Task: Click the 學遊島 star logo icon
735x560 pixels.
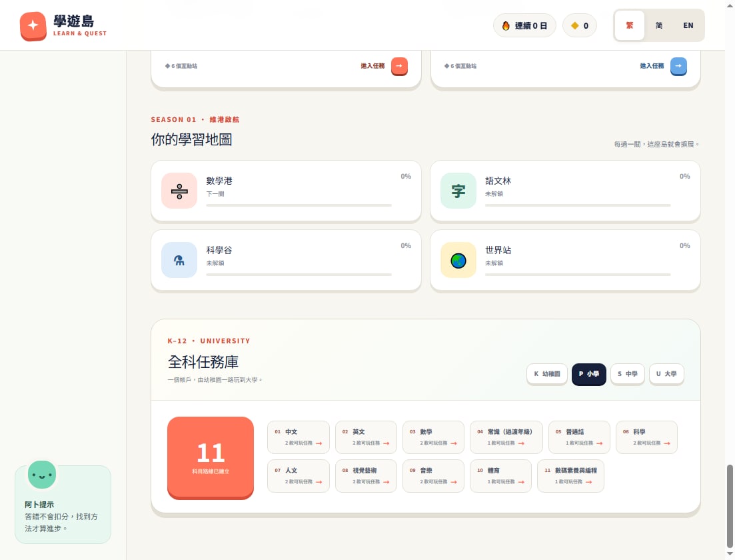Action: [33, 26]
